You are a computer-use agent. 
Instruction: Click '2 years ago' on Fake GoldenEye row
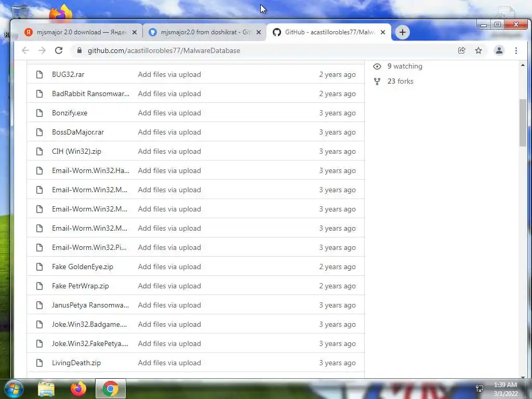(337, 267)
